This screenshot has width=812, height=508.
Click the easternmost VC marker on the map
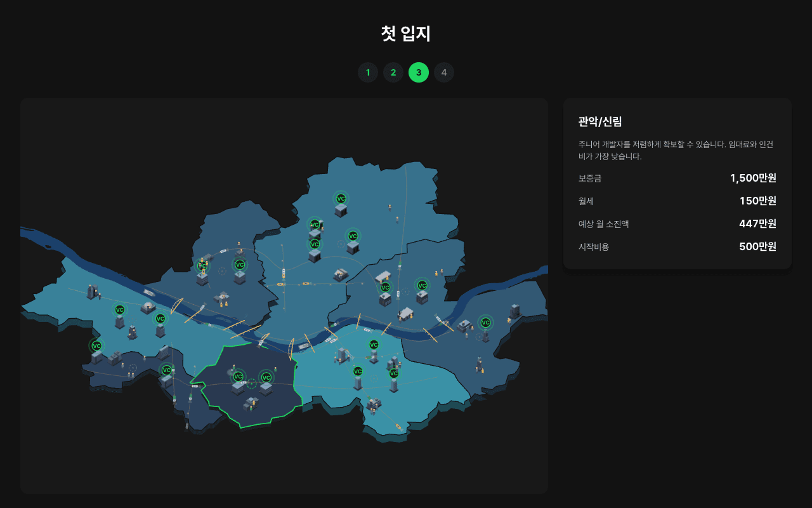(x=485, y=323)
